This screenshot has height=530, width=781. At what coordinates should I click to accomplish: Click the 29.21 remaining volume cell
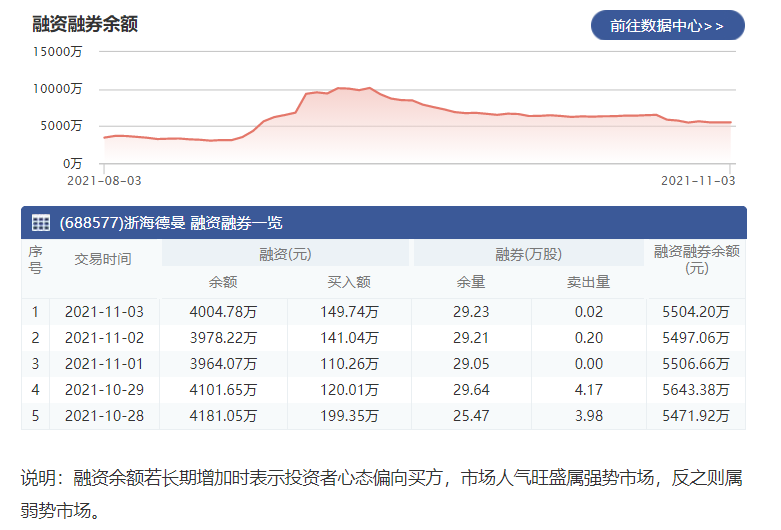pyautogui.click(x=471, y=338)
